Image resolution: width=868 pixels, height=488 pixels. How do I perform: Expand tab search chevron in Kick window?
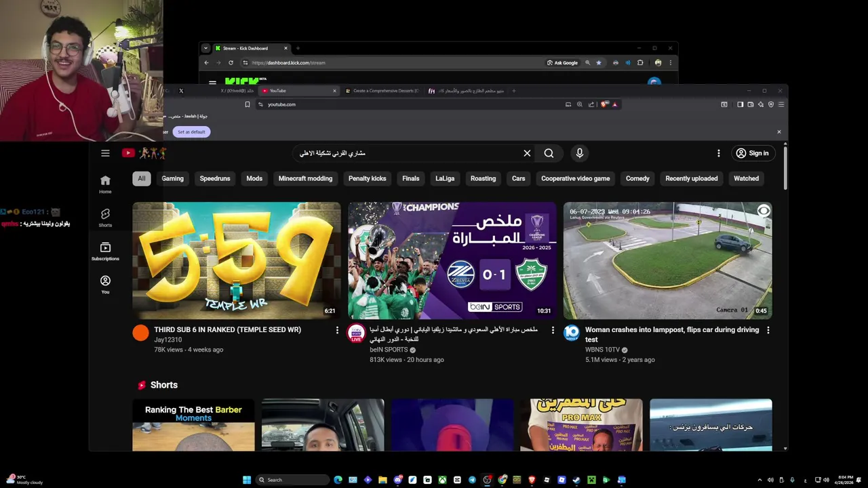coord(205,48)
